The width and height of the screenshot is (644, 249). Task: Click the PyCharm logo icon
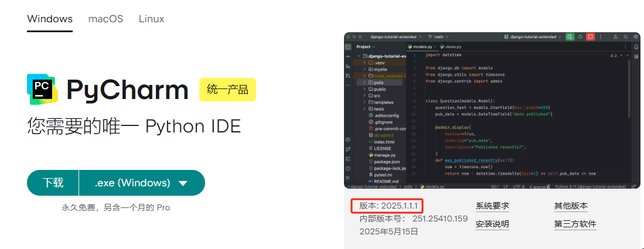[x=42, y=90]
